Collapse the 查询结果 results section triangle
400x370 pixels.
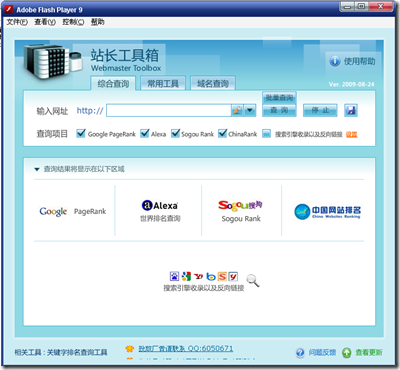pos(37,169)
